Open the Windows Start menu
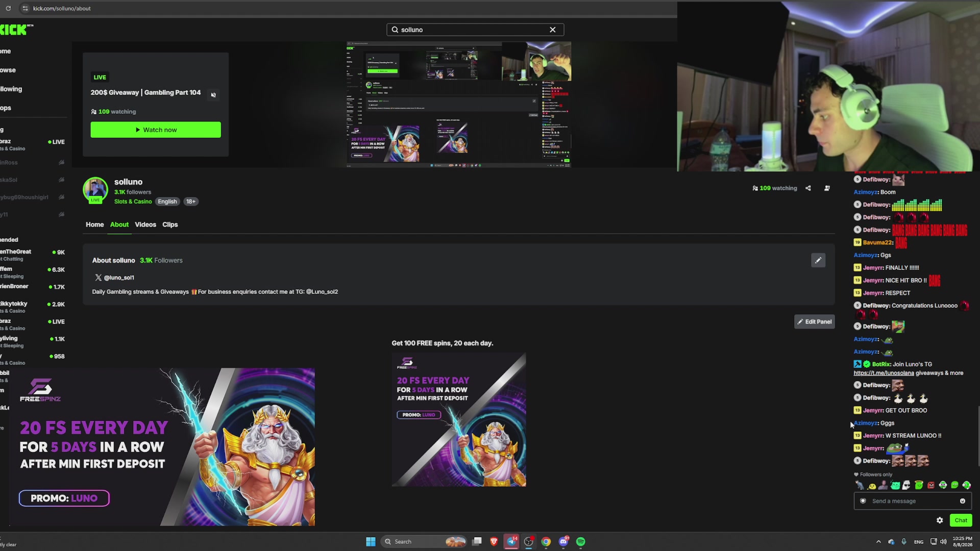 tap(371, 542)
